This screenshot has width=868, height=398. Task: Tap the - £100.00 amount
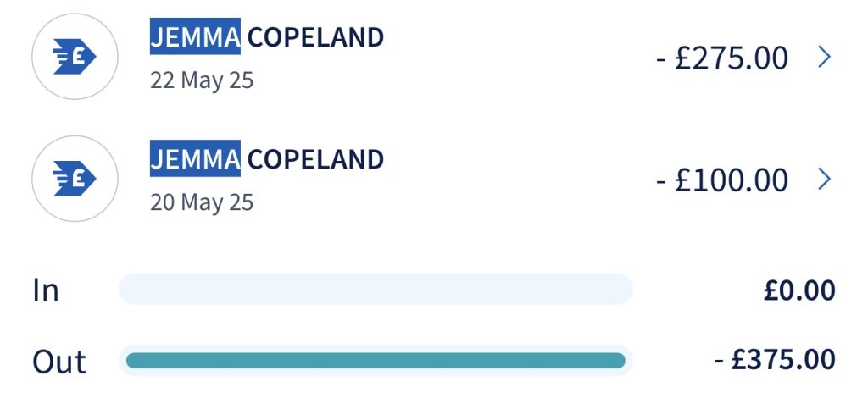[722, 180]
